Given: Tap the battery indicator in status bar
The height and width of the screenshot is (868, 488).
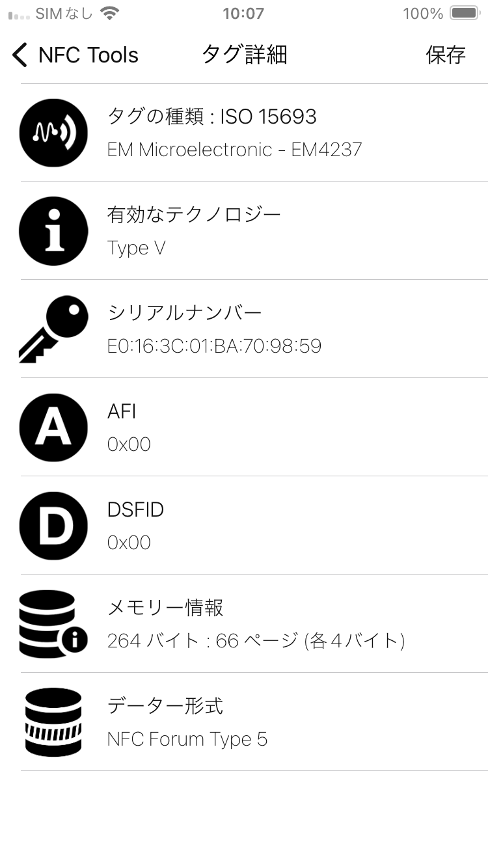Looking at the screenshot, I should 465,13.
